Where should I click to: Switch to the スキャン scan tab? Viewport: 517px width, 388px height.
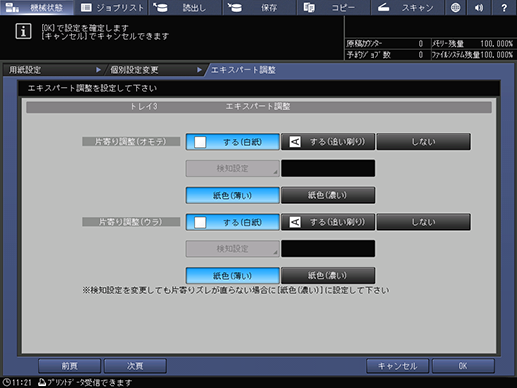tap(407, 7)
